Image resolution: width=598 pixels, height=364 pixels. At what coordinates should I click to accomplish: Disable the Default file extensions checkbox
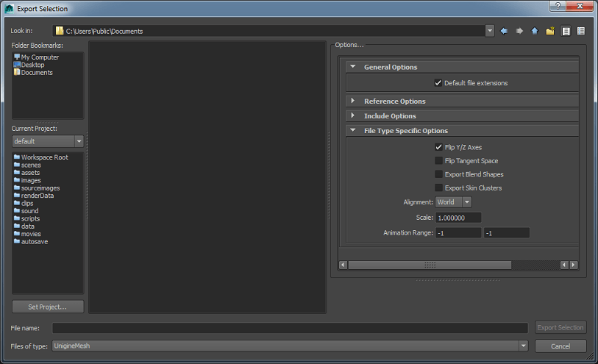pyautogui.click(x=438, y=83)
